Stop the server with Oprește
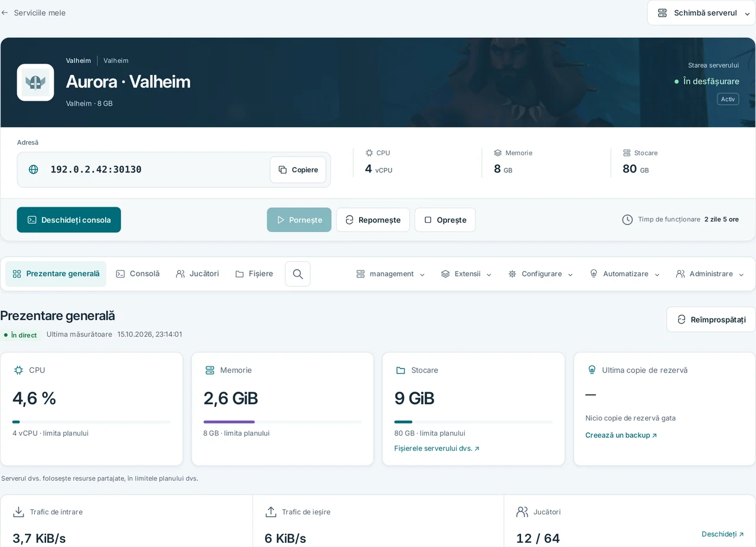 (445, 220)
